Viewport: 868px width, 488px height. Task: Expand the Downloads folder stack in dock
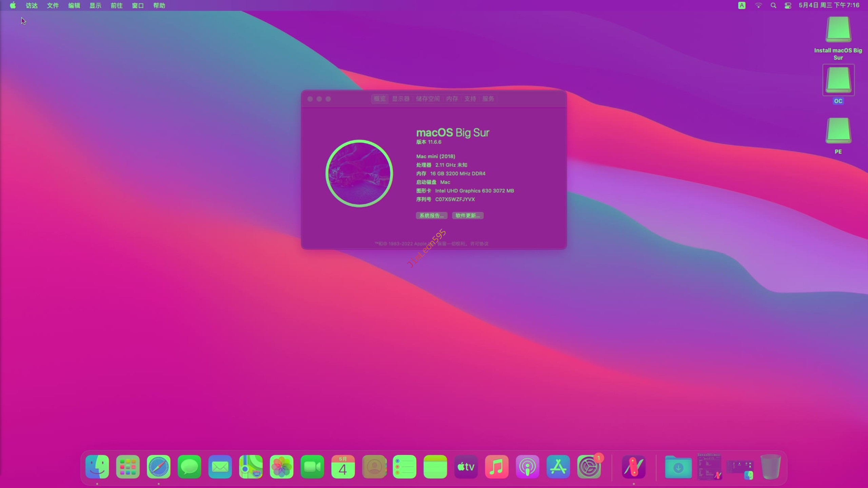pyautogui.click(x=678, y=467)
